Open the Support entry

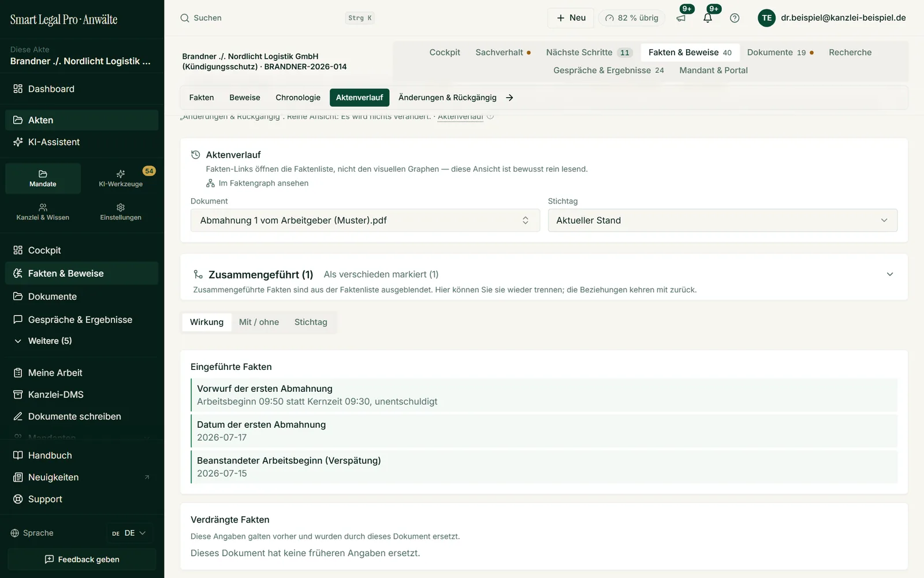click(82, 499)
